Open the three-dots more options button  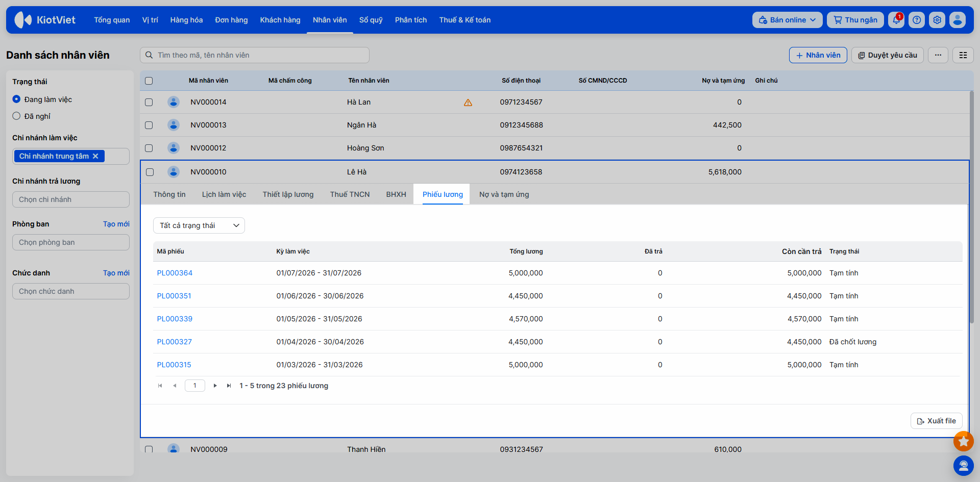point(938,55)
